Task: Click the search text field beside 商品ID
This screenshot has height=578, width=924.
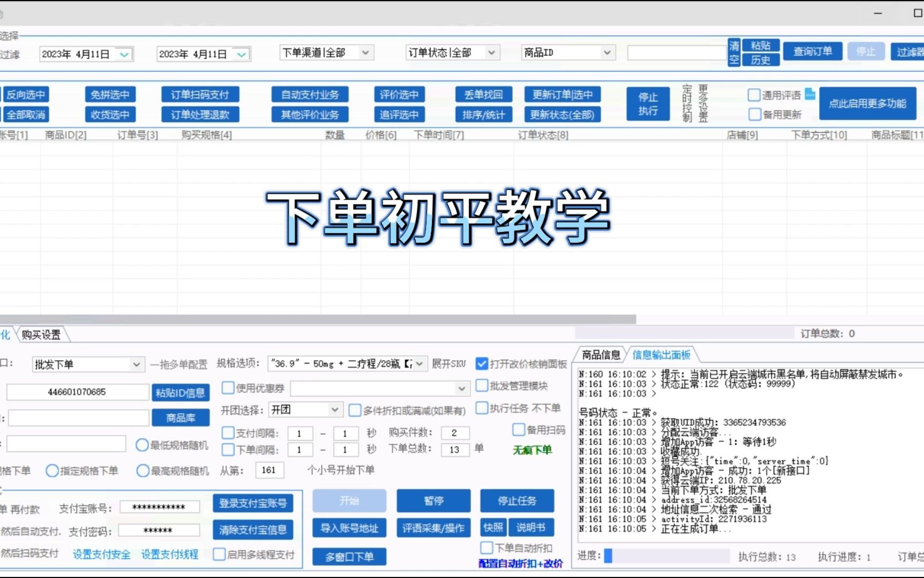Action: point(676,52)
